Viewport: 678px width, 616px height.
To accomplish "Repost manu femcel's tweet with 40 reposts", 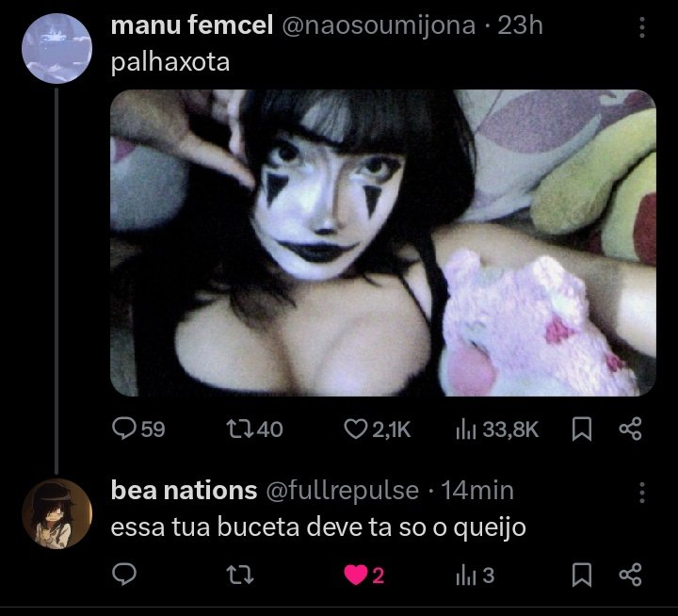I will tap(254, 429).
